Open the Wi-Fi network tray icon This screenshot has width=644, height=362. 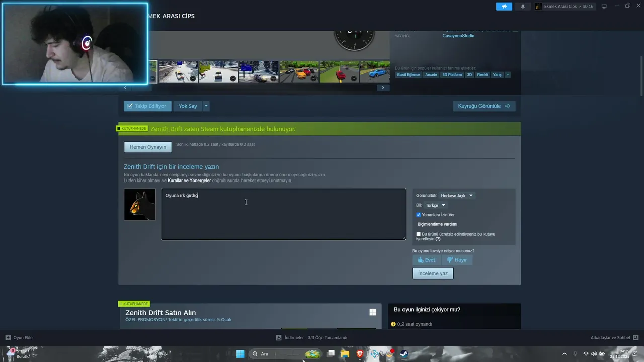(586, 354)
